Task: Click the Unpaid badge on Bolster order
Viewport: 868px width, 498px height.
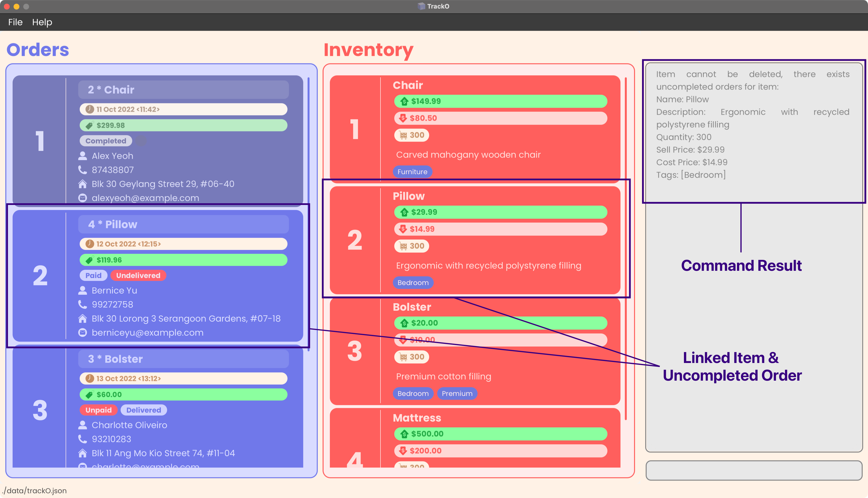Action: click(99, 410)
